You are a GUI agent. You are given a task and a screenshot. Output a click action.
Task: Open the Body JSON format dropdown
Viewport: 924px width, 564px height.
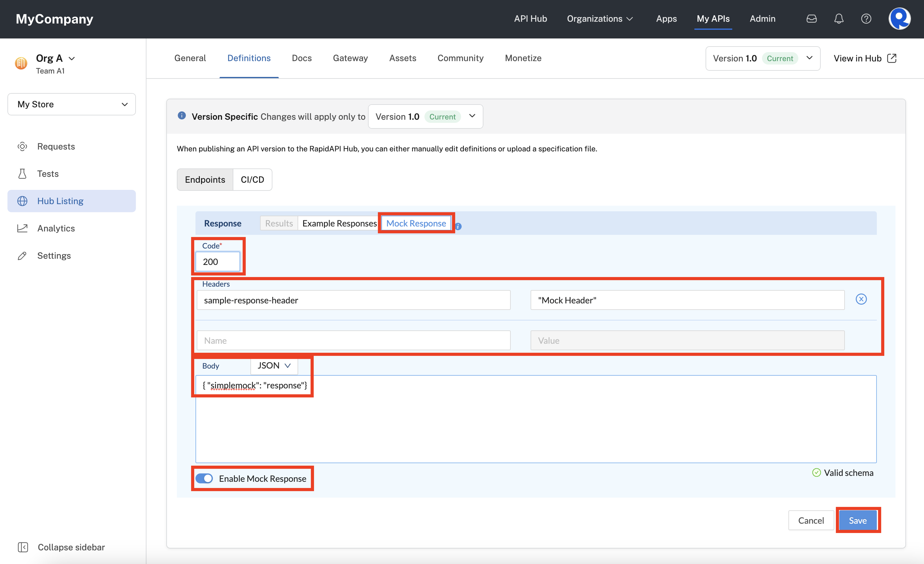pos(274,366)
